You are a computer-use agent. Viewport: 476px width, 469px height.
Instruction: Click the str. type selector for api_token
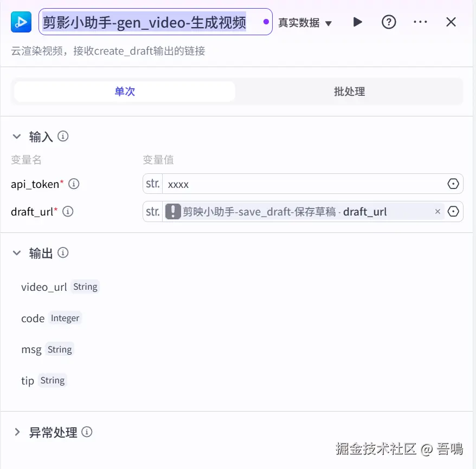point(153,184)
